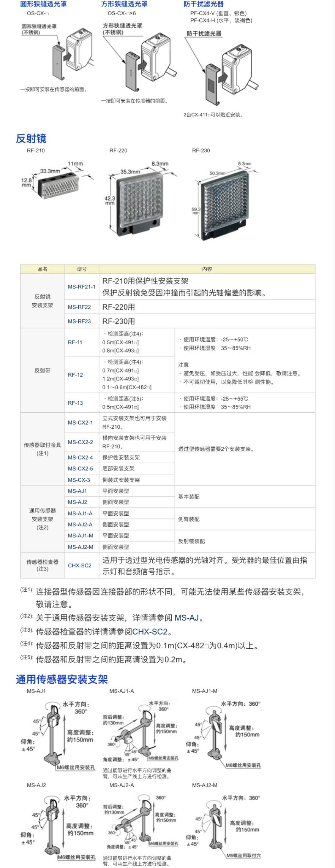The image size is (335, 868).
Task: Click the RF-210 reflector image
Action: [56, 185]
